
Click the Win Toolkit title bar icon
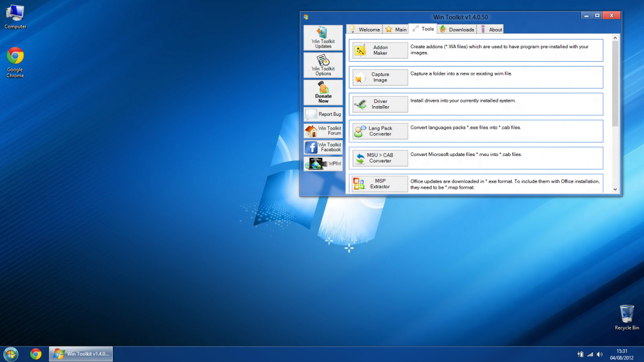(306, 17)
